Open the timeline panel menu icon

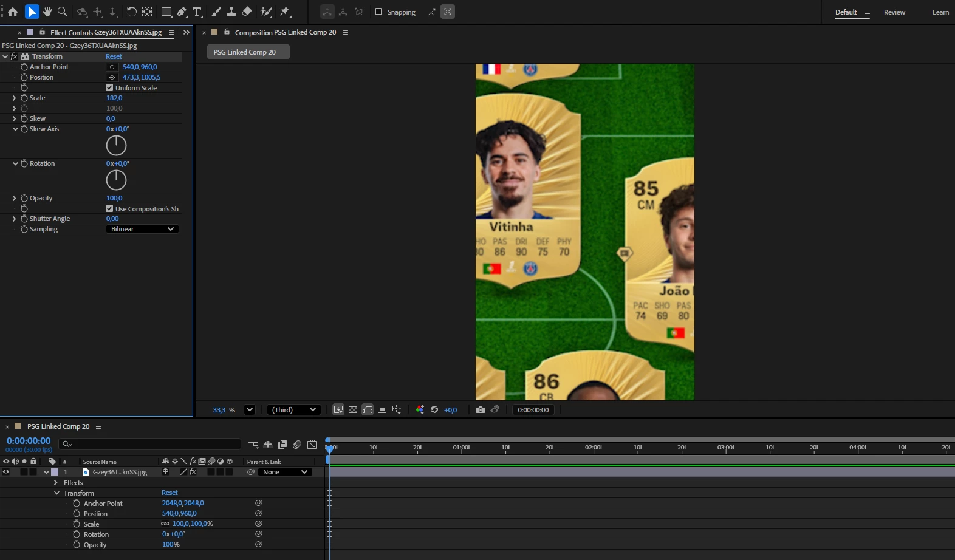98,426
